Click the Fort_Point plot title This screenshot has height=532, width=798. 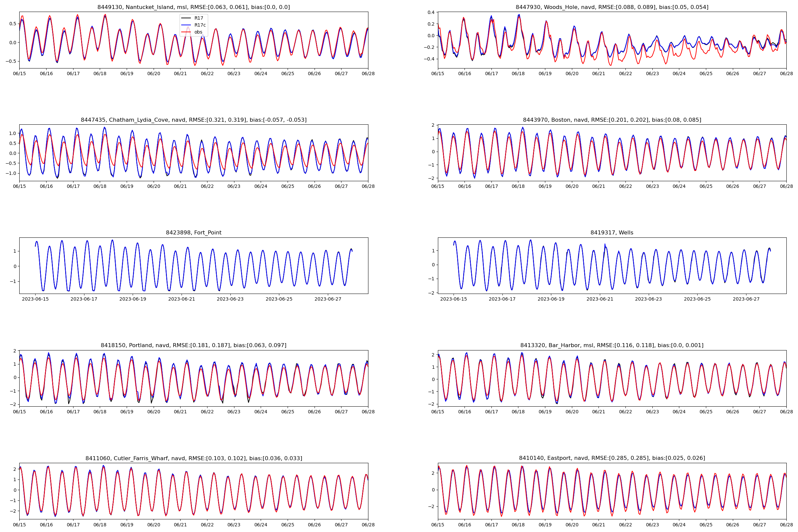tap(194, 232)
